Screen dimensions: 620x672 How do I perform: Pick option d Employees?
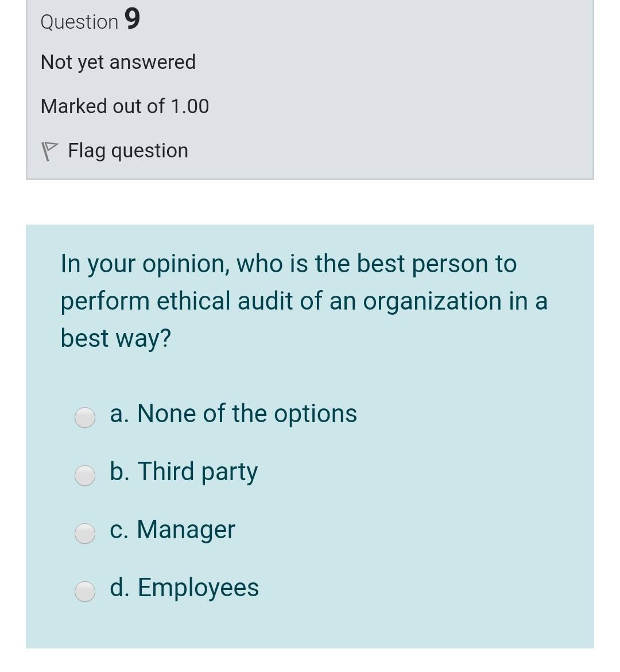pyautogui.click(x=84, y=592)
